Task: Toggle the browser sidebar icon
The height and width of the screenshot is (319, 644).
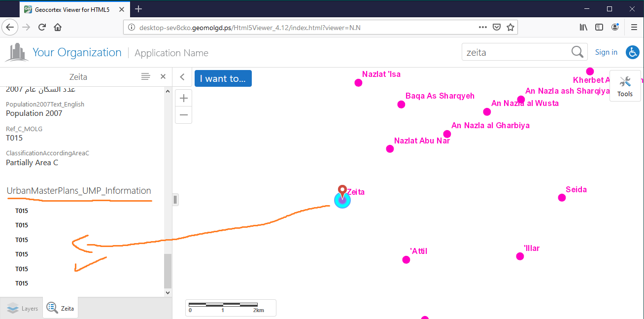Action: pyautogui.click(x=599, y=27)
